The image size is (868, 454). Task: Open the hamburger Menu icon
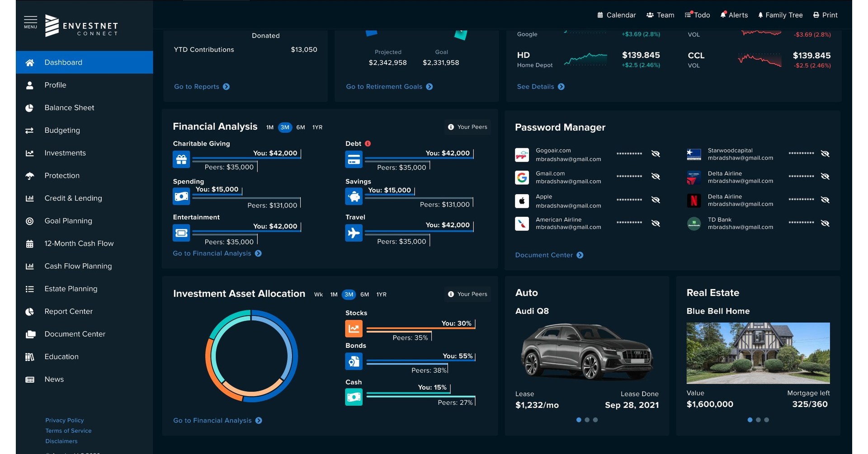[30, 22]
